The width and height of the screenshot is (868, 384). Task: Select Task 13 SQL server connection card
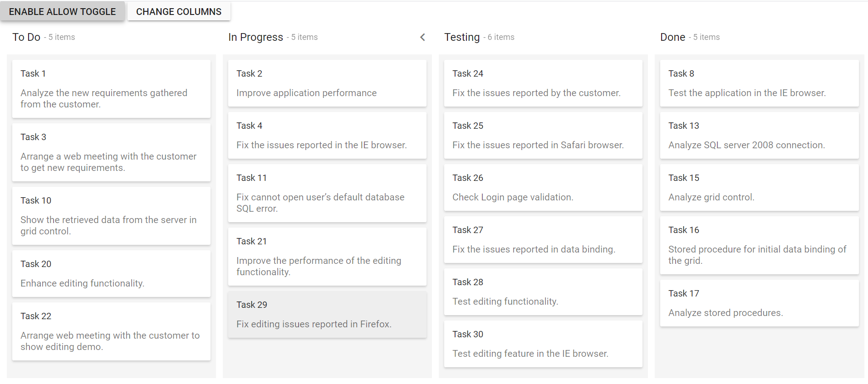click(758, 135)
